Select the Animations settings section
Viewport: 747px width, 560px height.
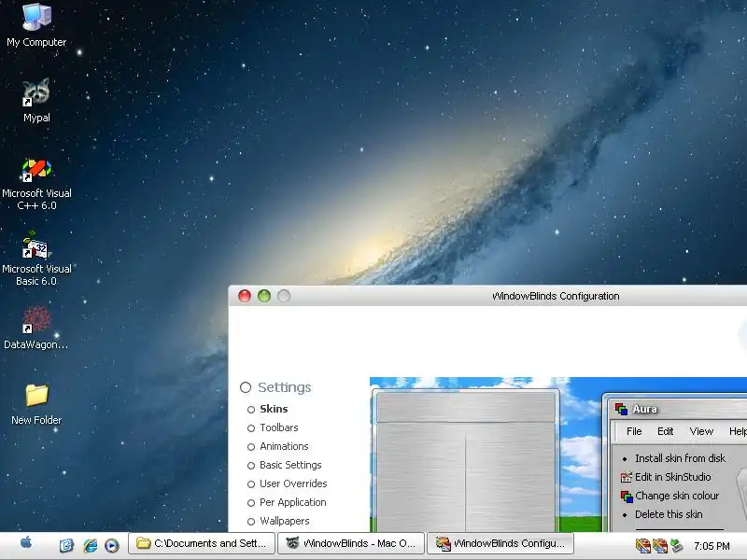click(x=284, y=446)
